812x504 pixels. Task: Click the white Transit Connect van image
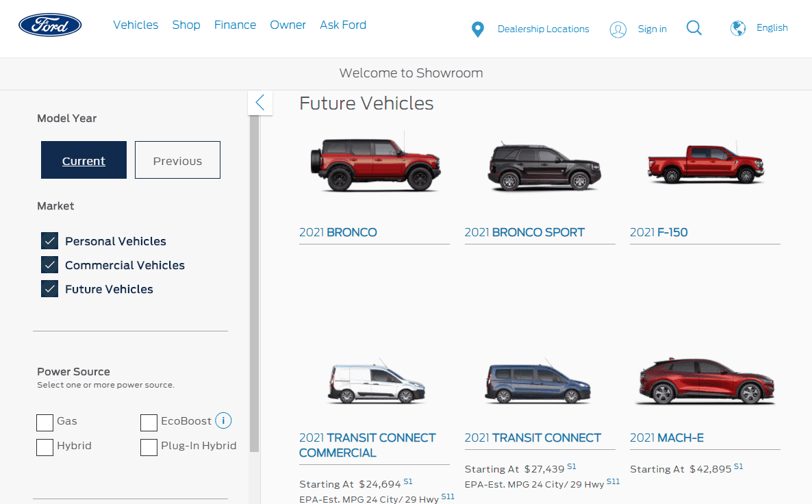tap(377, 382)
